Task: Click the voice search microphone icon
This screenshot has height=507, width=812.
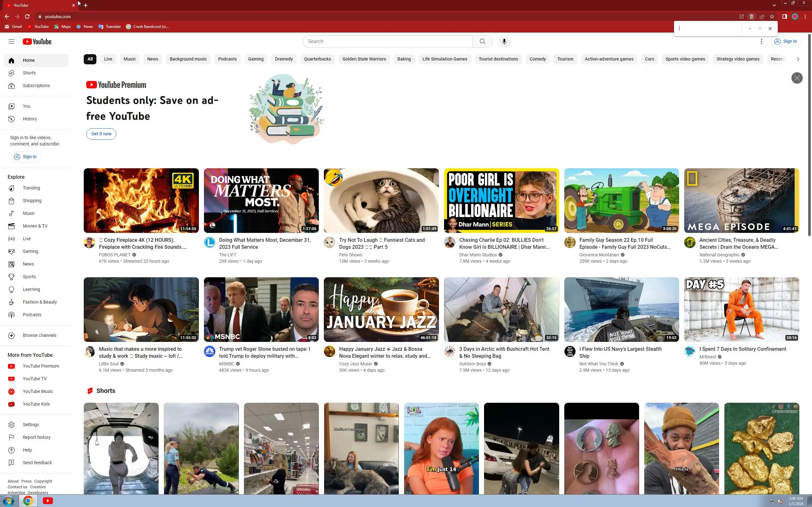Action: pyautogui.click(x=504, y=42)
